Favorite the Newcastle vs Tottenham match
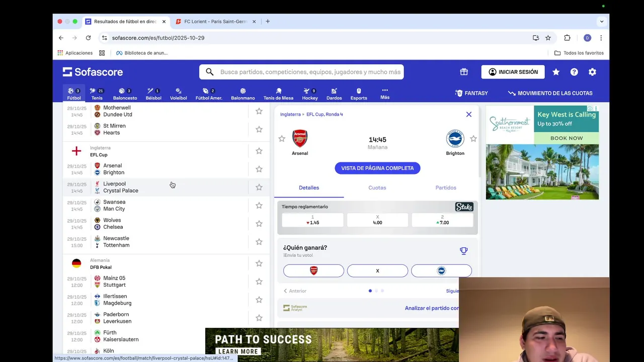The image size is (644, 362). (x=259, y=242)
